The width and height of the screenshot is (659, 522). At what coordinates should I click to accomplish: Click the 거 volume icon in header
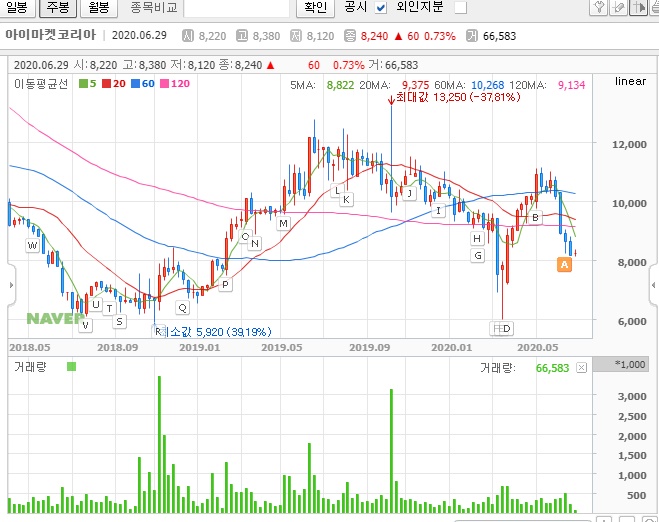coord(472,36)
